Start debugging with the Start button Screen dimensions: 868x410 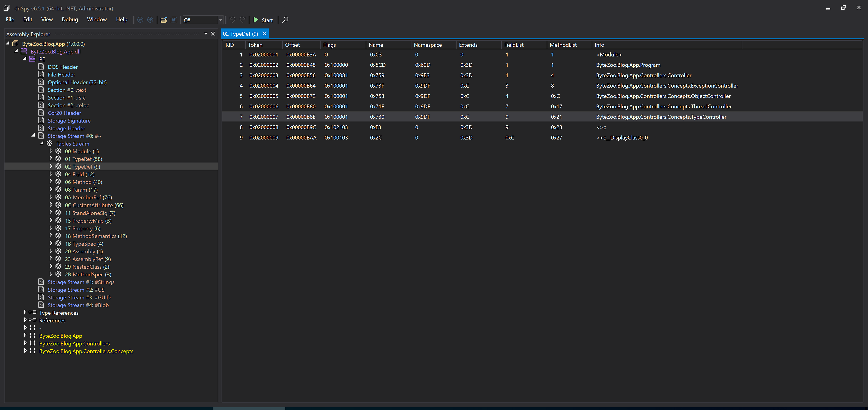click(x=263, y=20)
